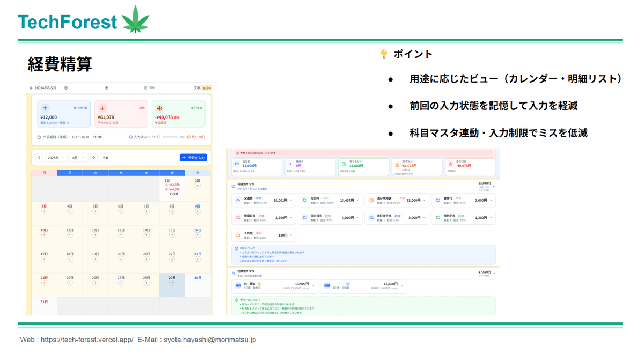Click the balance scale icon on the -¥49,078 card

159,108
